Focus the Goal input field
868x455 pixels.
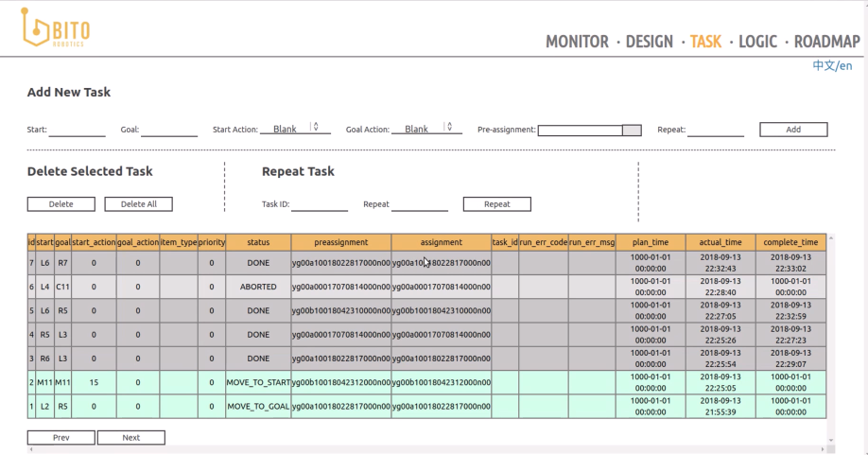pyautogui.click(x=169, y=130)
